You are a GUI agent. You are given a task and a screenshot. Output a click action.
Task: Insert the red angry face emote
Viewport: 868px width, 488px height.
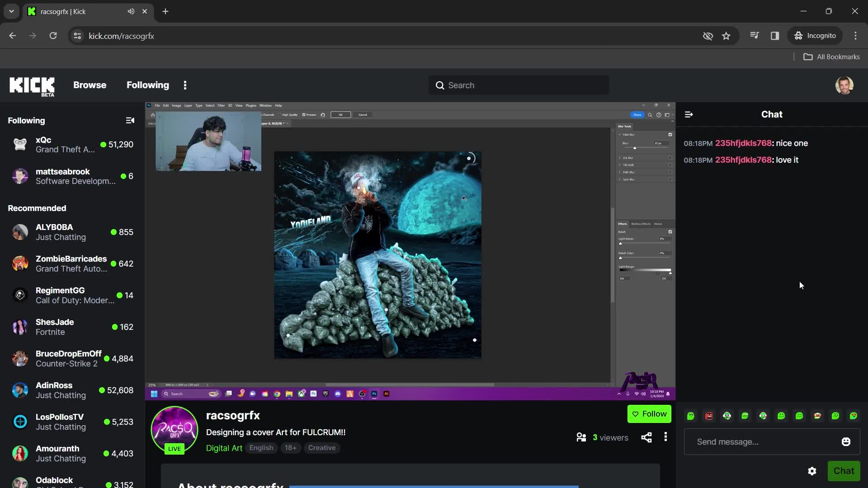coord(709,416)
